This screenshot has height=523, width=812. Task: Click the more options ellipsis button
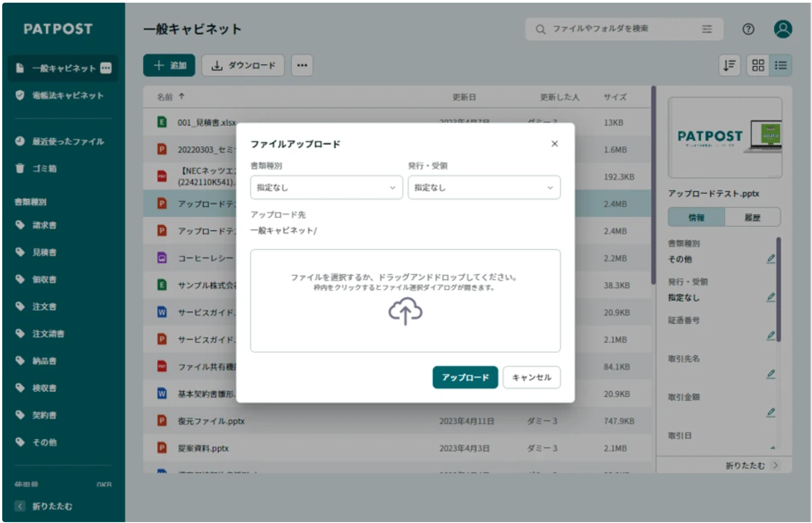[302, 65]
